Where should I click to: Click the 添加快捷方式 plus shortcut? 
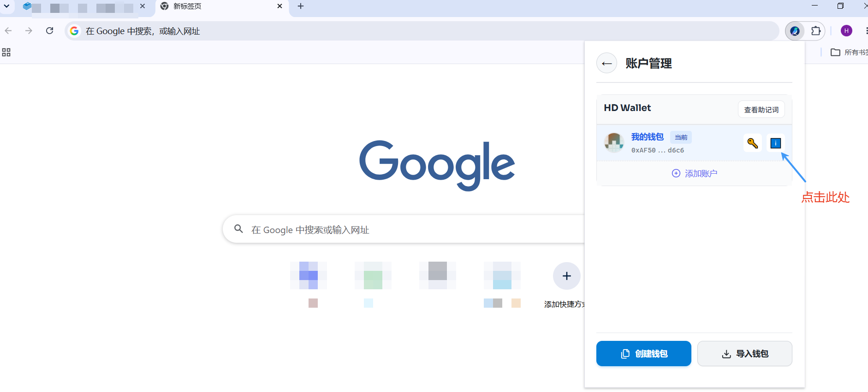click(567, 276)
